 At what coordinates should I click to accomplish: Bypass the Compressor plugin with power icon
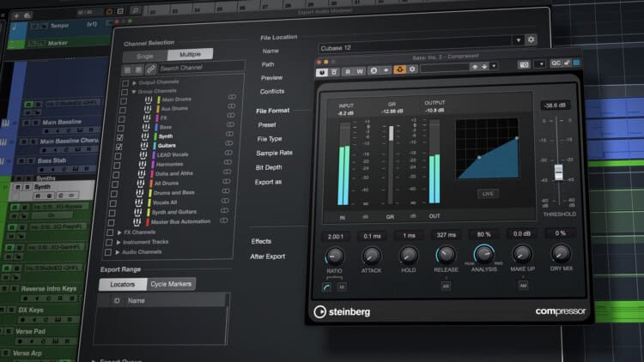(x=322, y=72)
